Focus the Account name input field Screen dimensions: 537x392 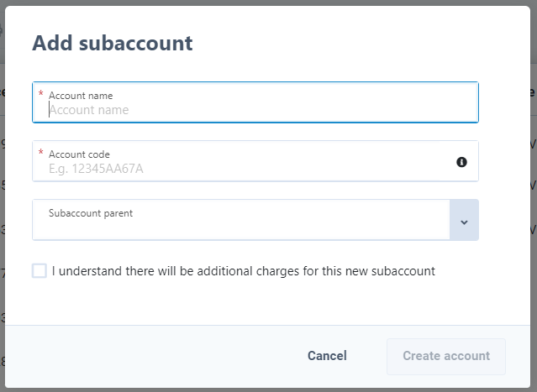click(255, 102)
